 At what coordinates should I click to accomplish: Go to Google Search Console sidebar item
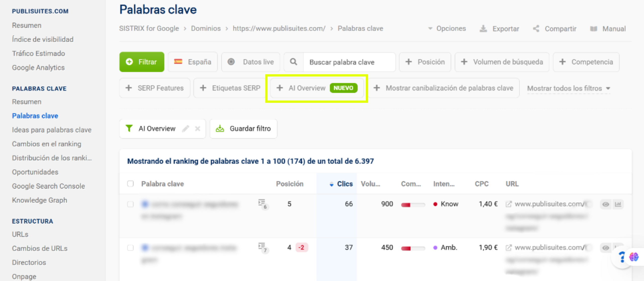pos(48,186)
